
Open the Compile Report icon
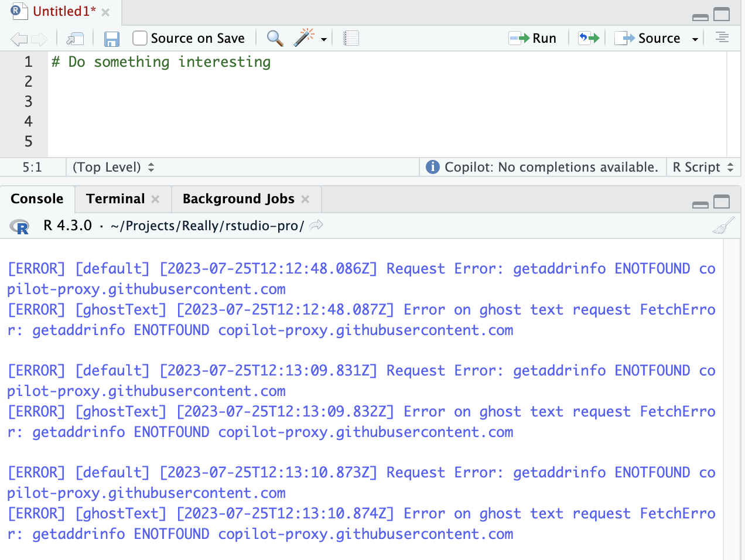pos(350,38)
